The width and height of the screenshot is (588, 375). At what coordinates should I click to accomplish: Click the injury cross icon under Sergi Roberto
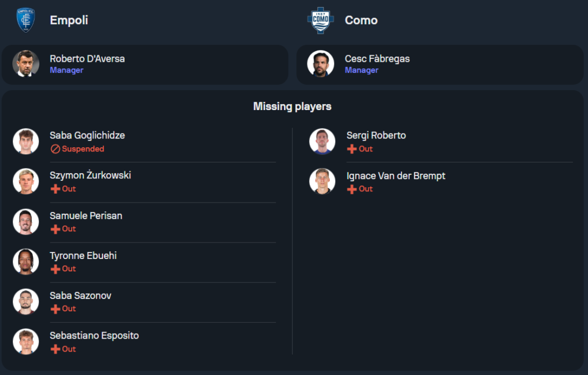click(x=352, y=150)
